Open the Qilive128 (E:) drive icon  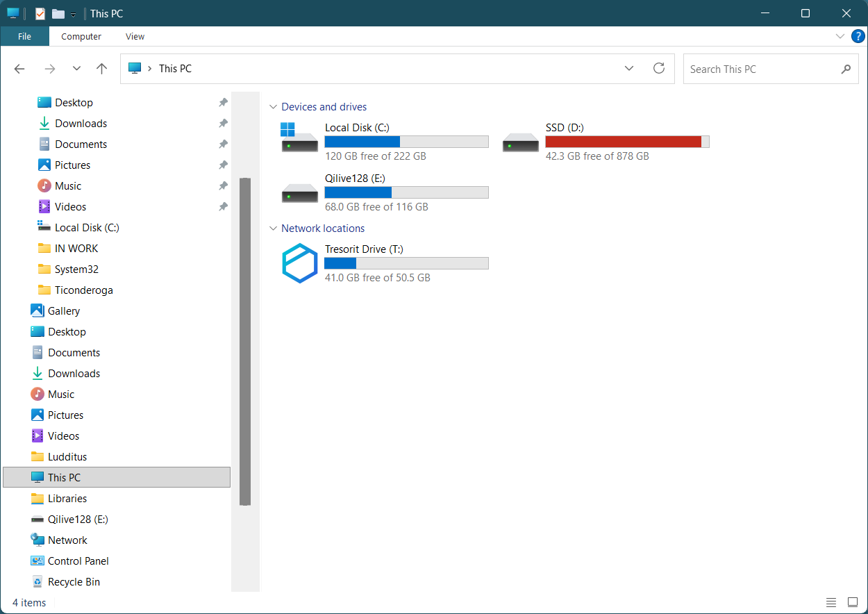pyautogui.click(x=300, y=192)
